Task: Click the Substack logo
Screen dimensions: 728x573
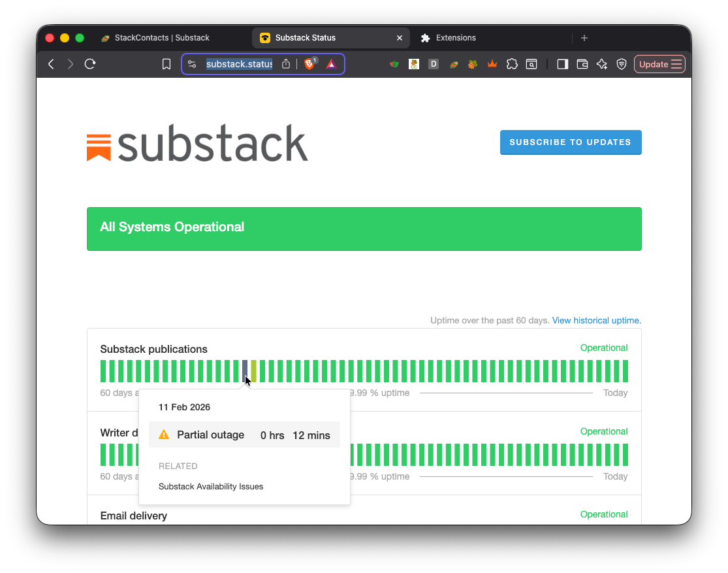Action: pyautogui.click(x=197, y=143)
